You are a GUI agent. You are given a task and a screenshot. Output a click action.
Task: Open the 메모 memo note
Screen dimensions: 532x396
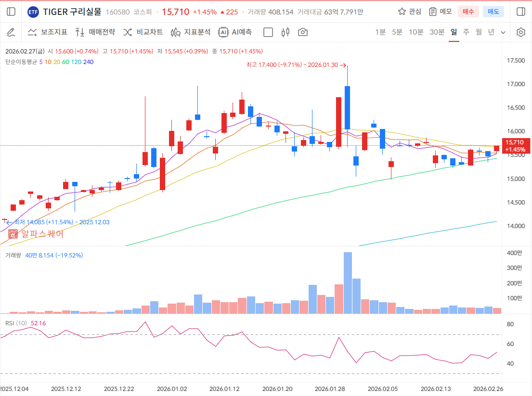[x=440, y=12]
